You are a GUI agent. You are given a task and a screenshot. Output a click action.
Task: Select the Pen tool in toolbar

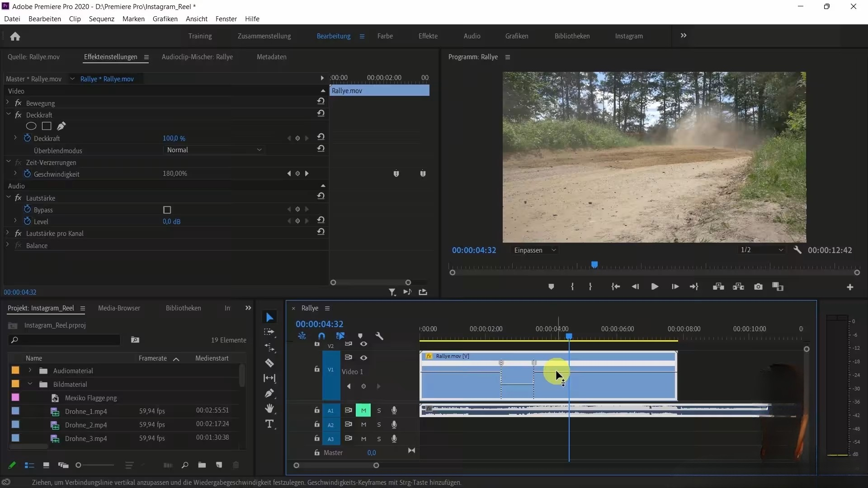269,393
